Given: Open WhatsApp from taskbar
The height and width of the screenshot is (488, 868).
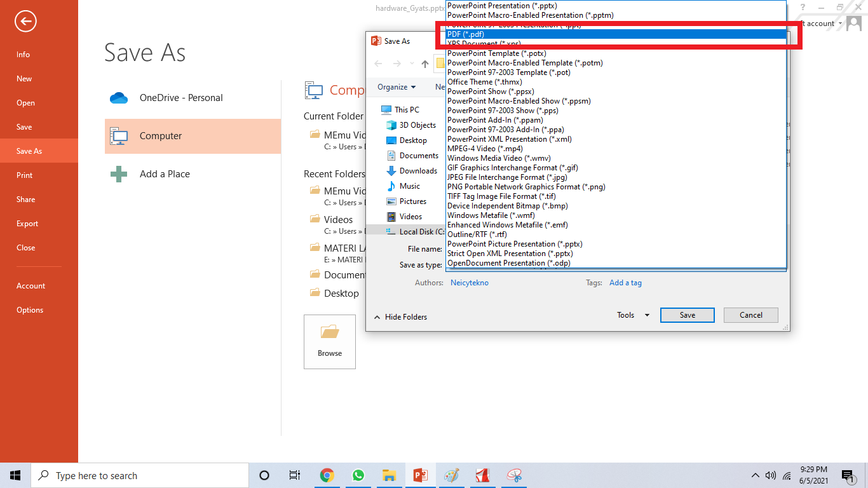Looking at the screenshot, I should pyautogui.click(x=358, y=475).
